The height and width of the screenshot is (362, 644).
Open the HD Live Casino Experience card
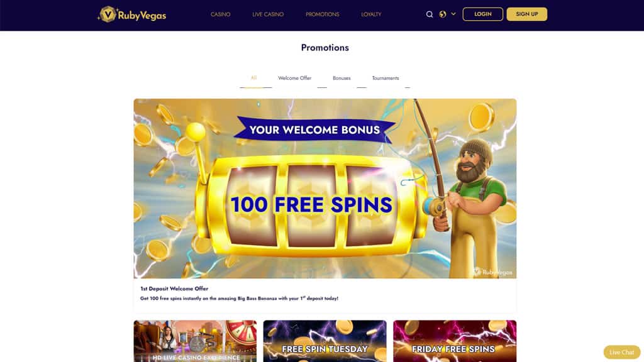point(195,341)
